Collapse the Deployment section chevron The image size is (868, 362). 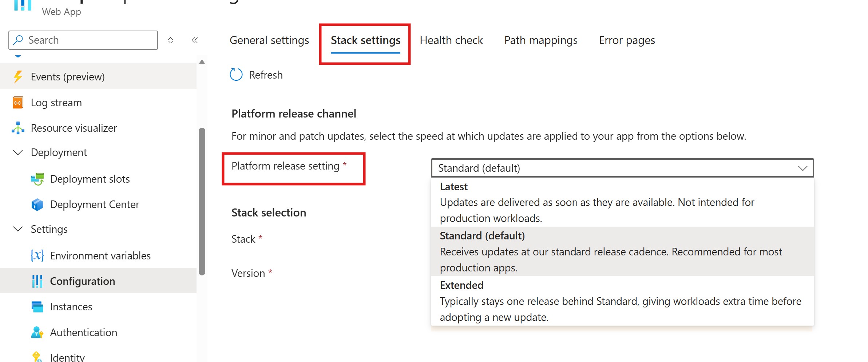[18, 152]
